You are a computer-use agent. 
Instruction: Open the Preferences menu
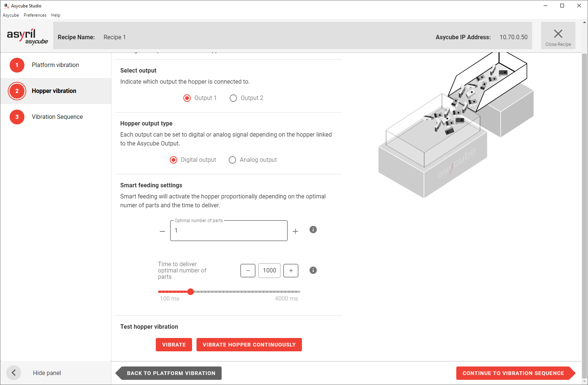coord(35,15)
